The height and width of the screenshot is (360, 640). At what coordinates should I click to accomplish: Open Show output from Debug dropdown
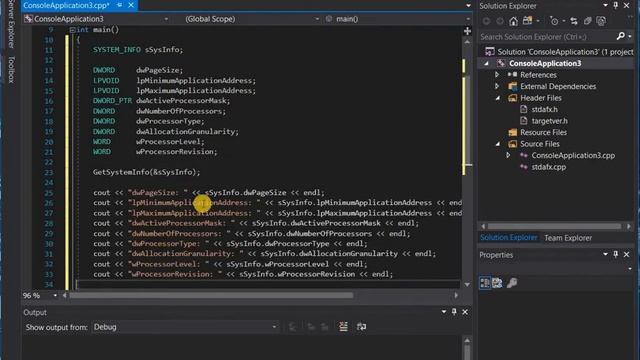point(274,327)
